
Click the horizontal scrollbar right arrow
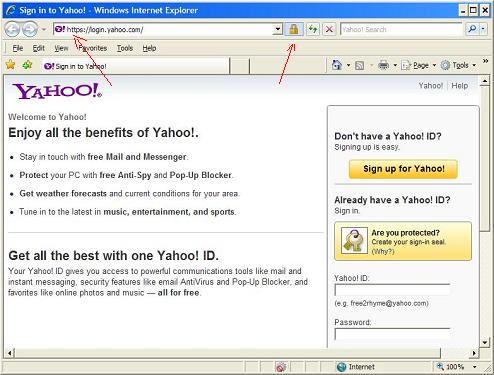474,353
